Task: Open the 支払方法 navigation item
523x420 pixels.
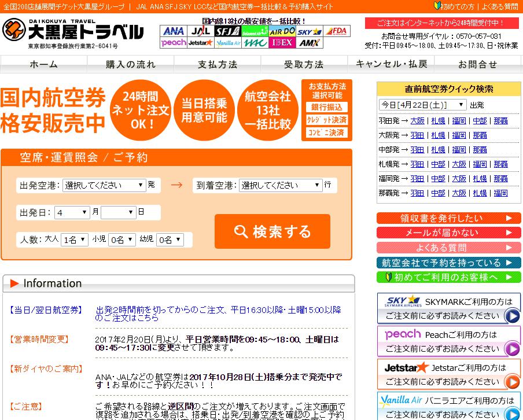Action: click(x=217, y=64)
